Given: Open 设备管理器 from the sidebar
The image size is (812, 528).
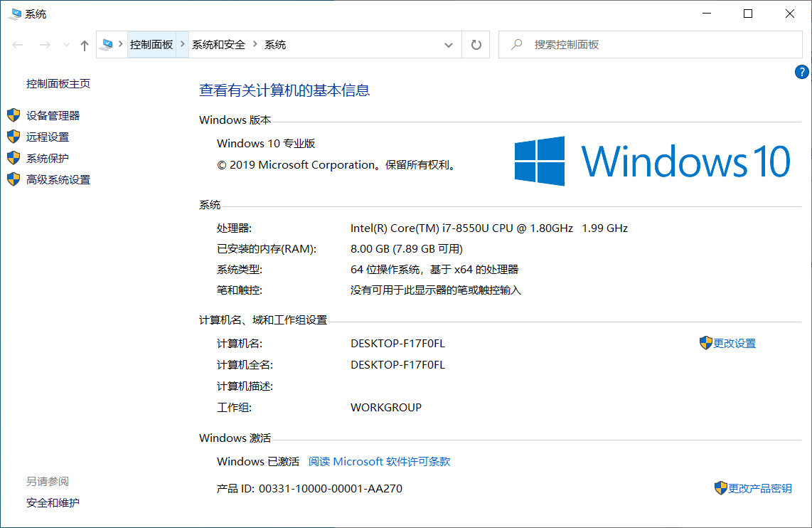Looking at the screenshot, I should click(53, 115).
